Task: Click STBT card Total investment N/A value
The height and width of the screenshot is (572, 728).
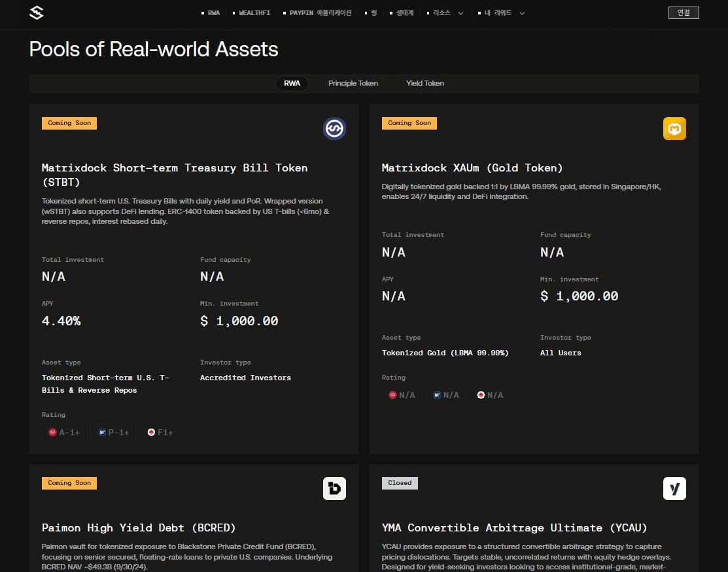Action: [54, 276]
